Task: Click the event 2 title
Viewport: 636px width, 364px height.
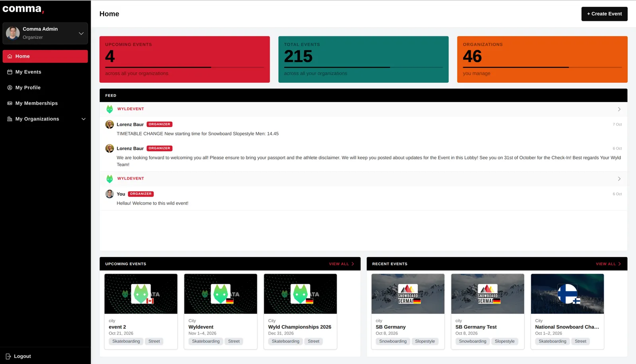Action: point(117,327)
